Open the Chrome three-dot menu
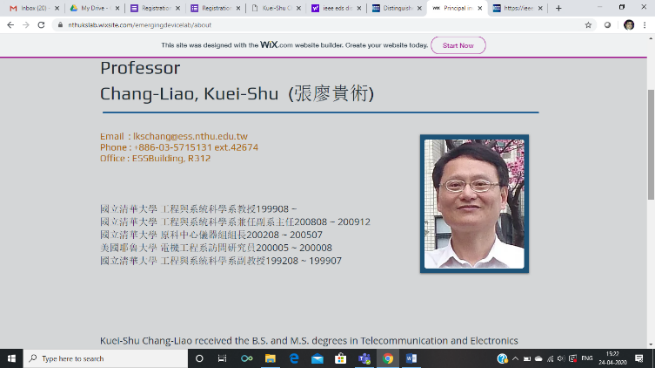The height and width of the screenshot is (368, 655). 645,25
